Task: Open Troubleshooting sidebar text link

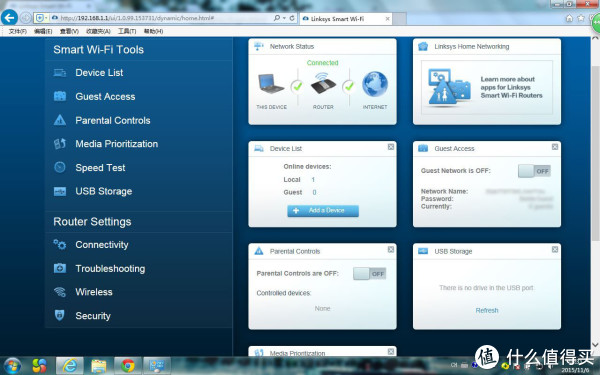Action: click(110, 269)
